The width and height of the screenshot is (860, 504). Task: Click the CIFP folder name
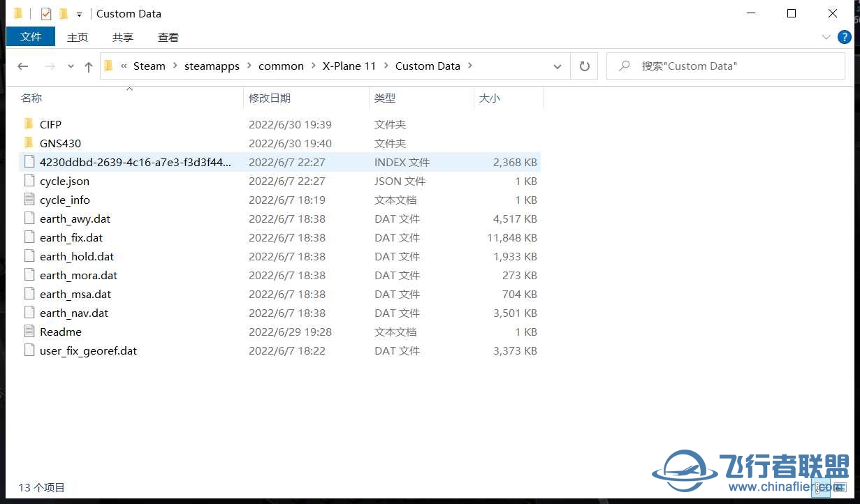click(50, 124)
